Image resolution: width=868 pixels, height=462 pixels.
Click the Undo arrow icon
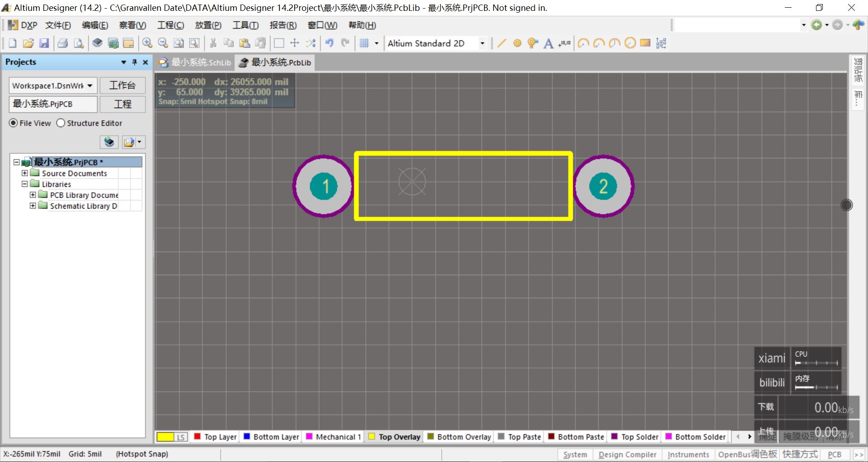(x=330, y=43)
